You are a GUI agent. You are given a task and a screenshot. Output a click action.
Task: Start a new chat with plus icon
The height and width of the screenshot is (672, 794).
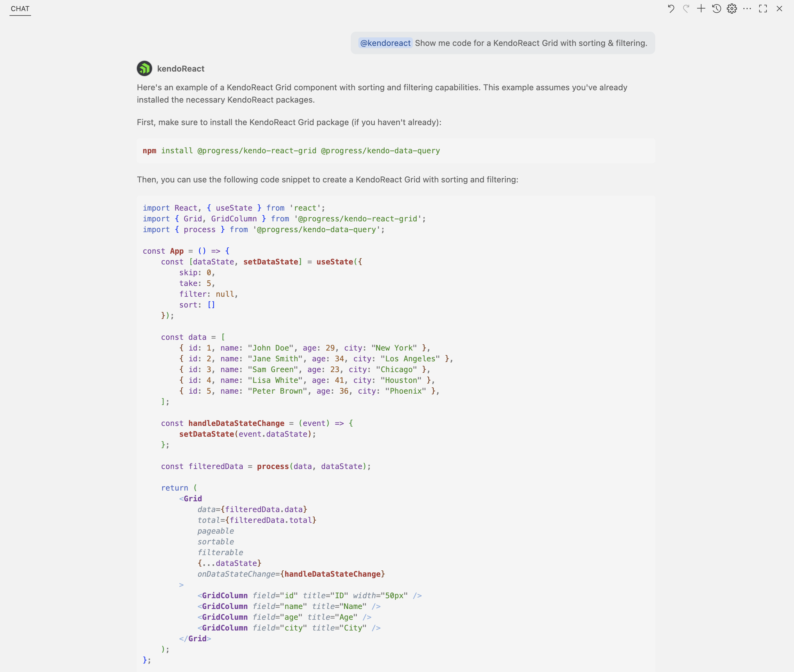pyautogui.click(x=701, y=9)
